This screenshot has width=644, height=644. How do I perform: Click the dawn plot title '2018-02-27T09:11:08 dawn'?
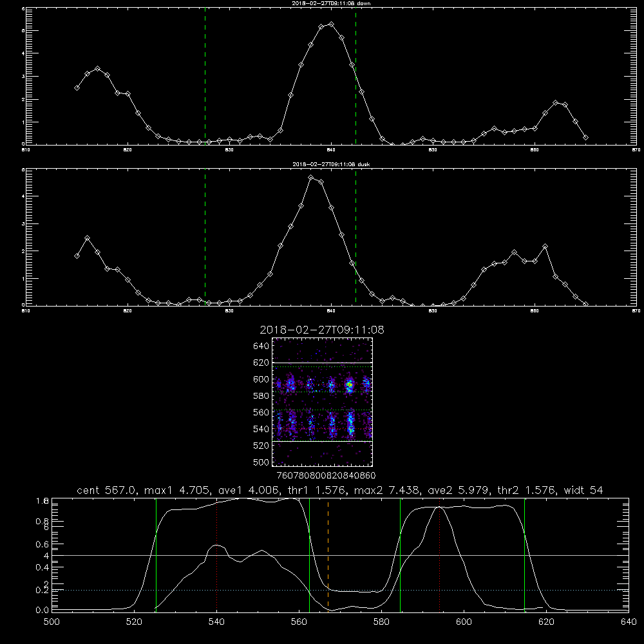coord(331,3)
